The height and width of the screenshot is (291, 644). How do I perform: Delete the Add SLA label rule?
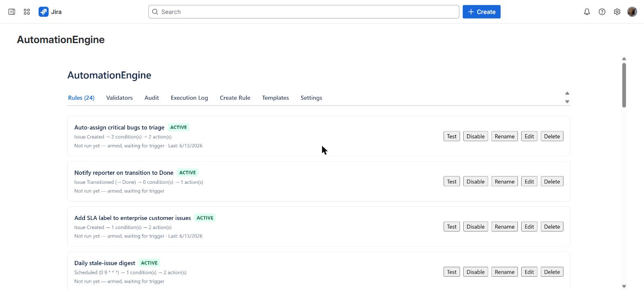coord(552,227)
